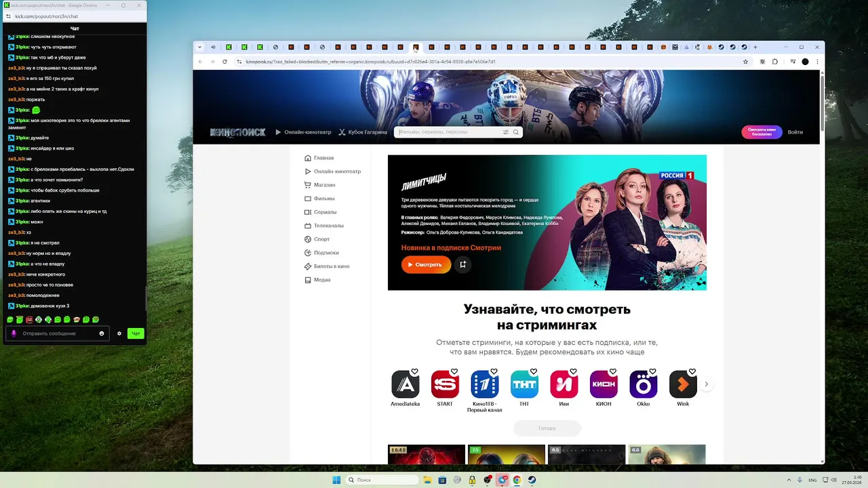868x488 pixels.
Task: Show next streaming services with arrow
Action: (x=706, y=384)
